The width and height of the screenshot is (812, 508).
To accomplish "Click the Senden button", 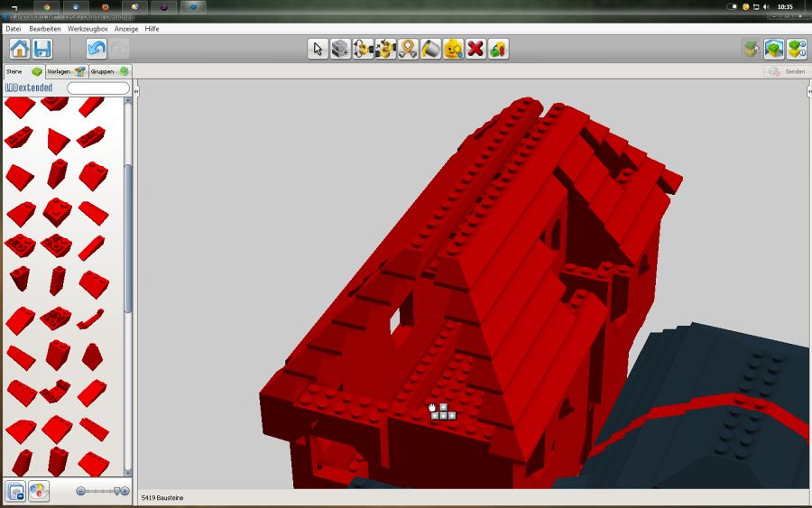I will [786, 71].
